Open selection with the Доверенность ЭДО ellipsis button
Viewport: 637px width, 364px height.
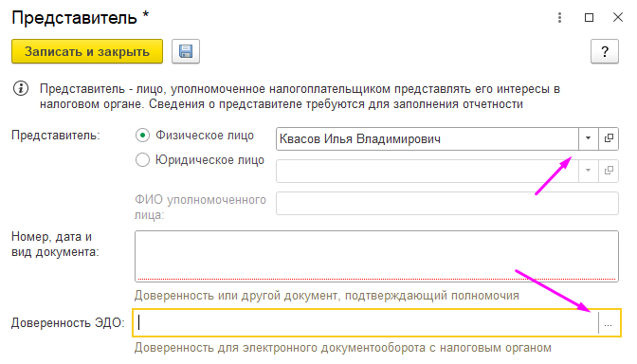[x=609, y=323]
